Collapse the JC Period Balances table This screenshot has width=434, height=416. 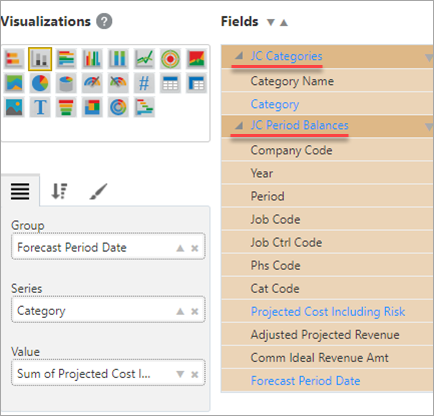[239, 126]
